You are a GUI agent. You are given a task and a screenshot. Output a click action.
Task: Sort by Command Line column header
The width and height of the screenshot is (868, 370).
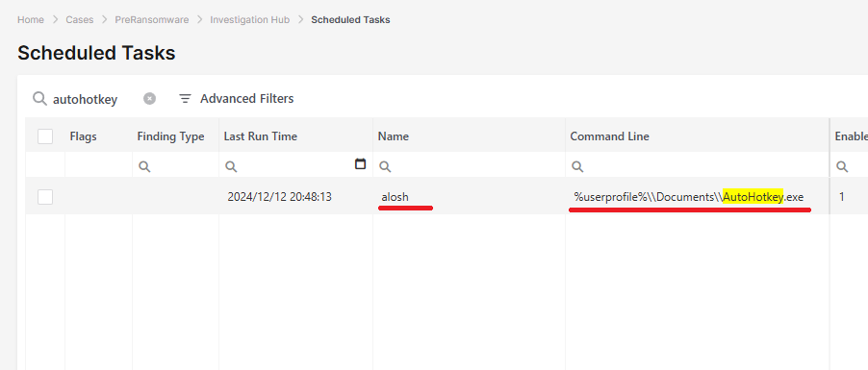[x=609, y=136]
